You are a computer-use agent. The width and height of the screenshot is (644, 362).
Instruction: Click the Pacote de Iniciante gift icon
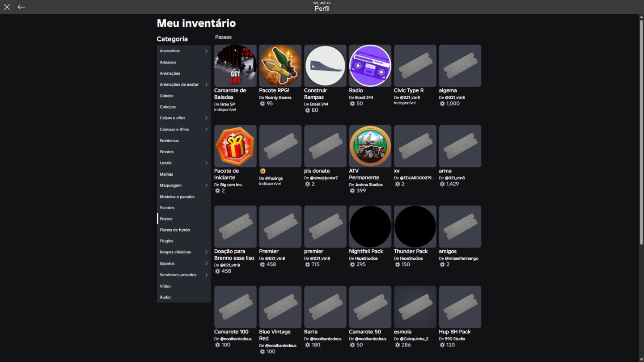[235, 146]
